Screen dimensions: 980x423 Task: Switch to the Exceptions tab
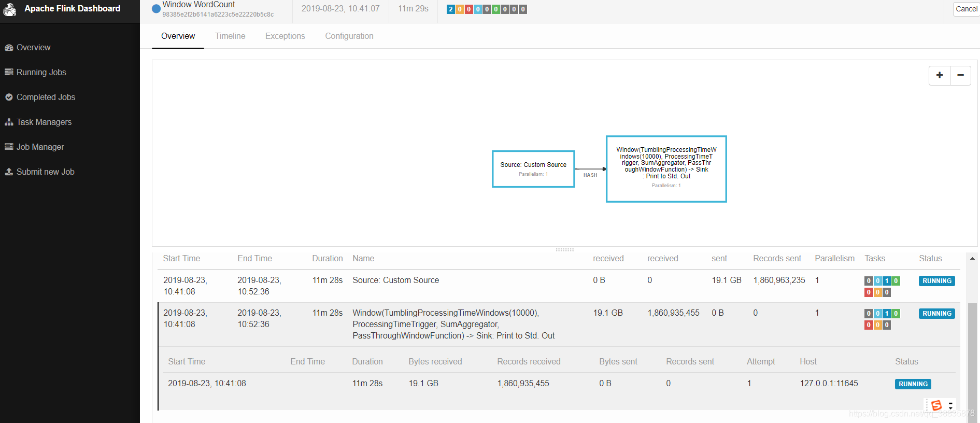pyautogui.click(x=285, y=36)
